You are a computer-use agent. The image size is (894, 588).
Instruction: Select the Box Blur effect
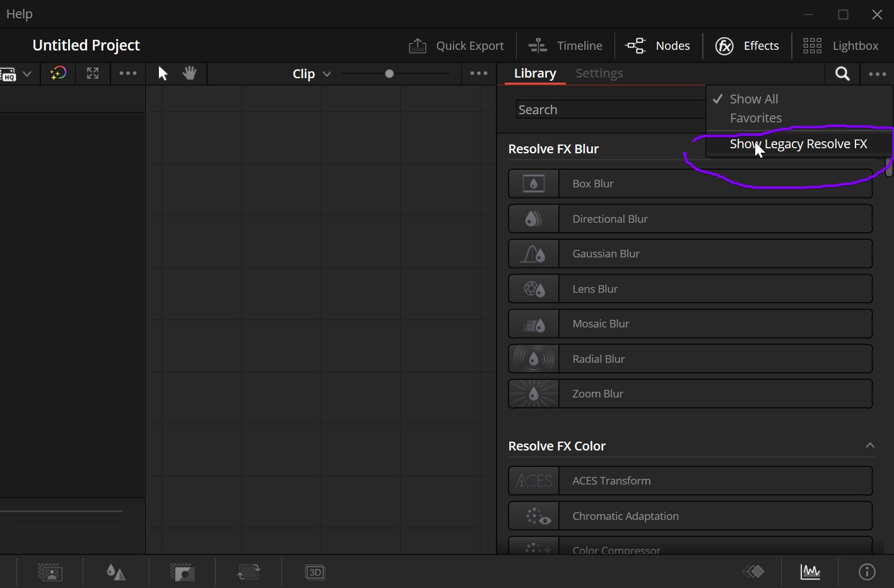tap(690, 184)
